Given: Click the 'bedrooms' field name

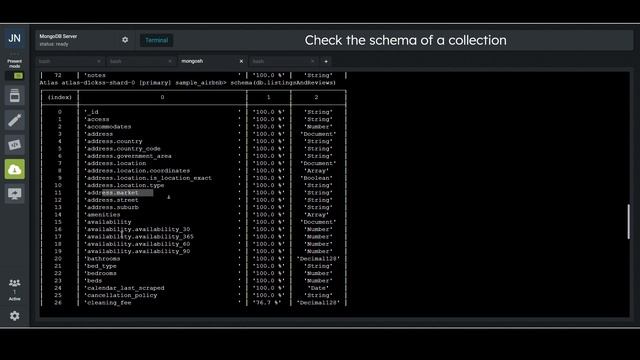Looking at the screenshot, I should pyautogui.click(x=100, y=273).
